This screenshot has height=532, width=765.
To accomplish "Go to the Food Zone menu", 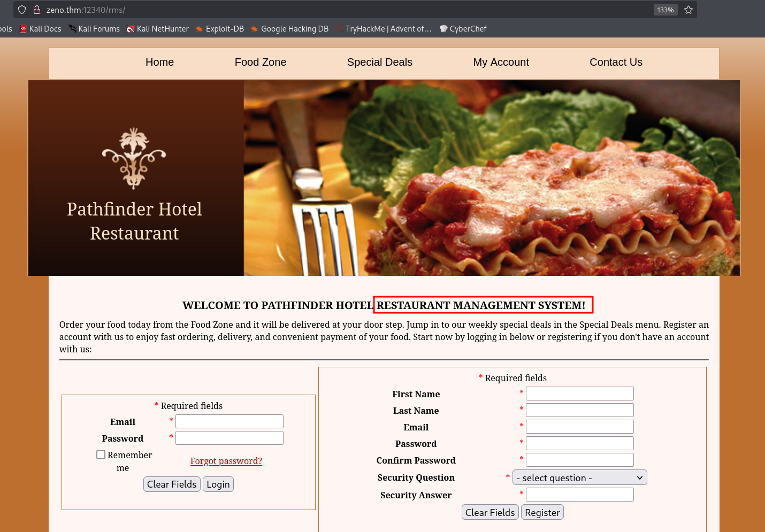I will [x=261, y=63].
